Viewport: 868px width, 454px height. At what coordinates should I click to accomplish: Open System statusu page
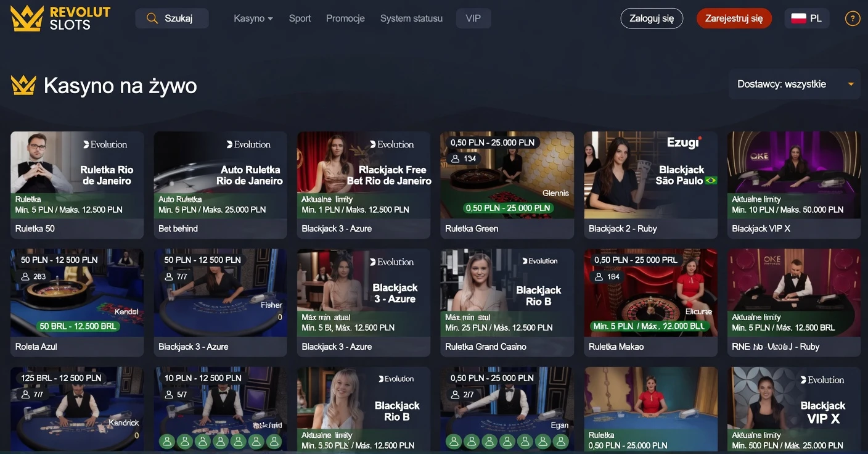(x=411, y=19)
